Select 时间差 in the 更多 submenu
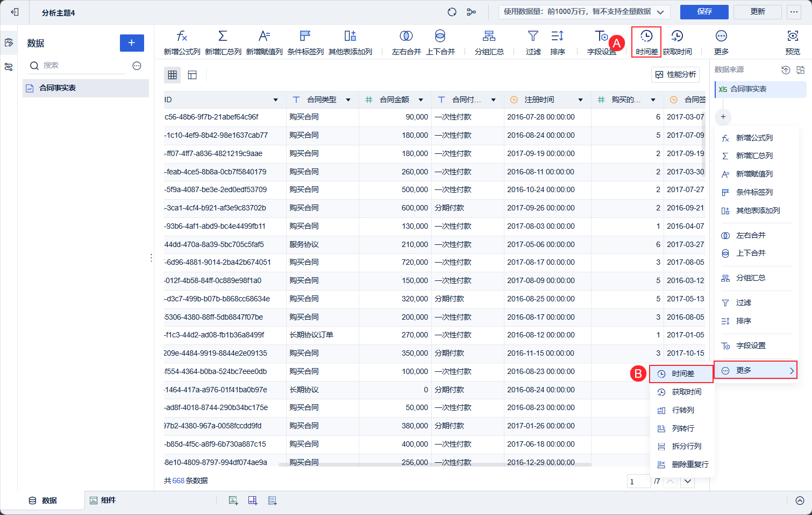The width and height of the screenshot is (812, 515). [x=681, y=373]
